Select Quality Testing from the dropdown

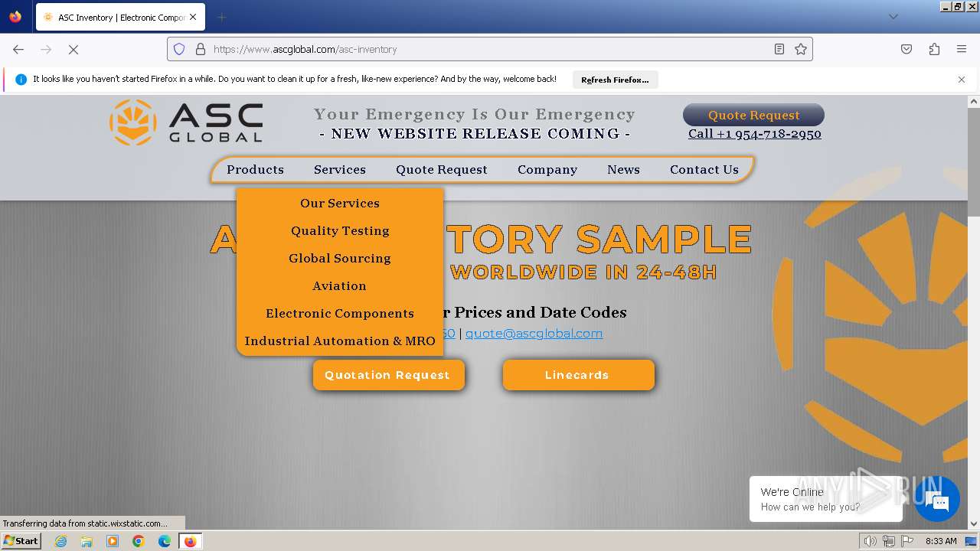(x=340, y=231)
